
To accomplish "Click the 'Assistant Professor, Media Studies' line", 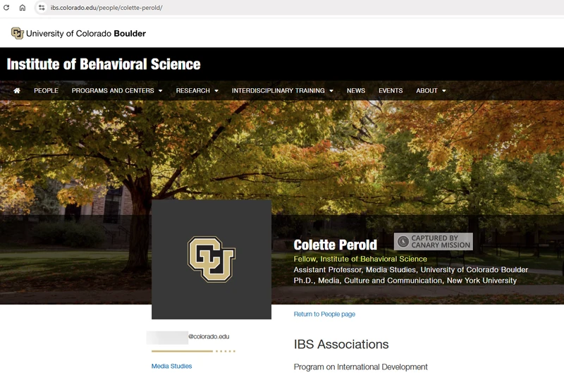I will pos(410,270).
